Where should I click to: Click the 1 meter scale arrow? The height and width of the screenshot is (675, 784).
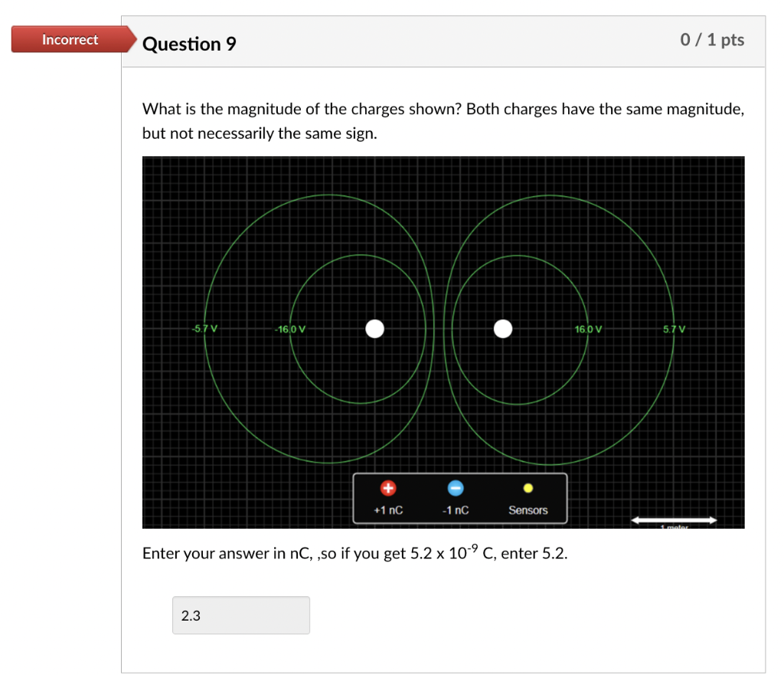[x=674, y=520]
